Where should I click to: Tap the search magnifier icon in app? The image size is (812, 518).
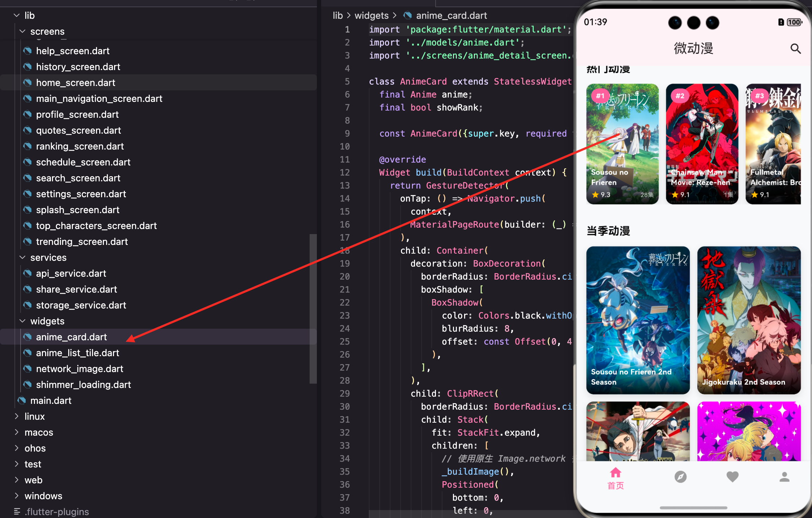795,48
